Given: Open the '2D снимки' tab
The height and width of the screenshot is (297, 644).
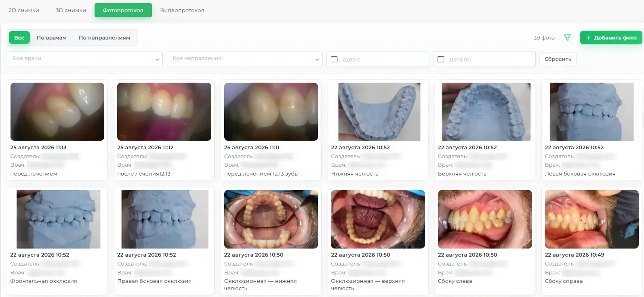Looking at the screenshot, I should (24, 10).
